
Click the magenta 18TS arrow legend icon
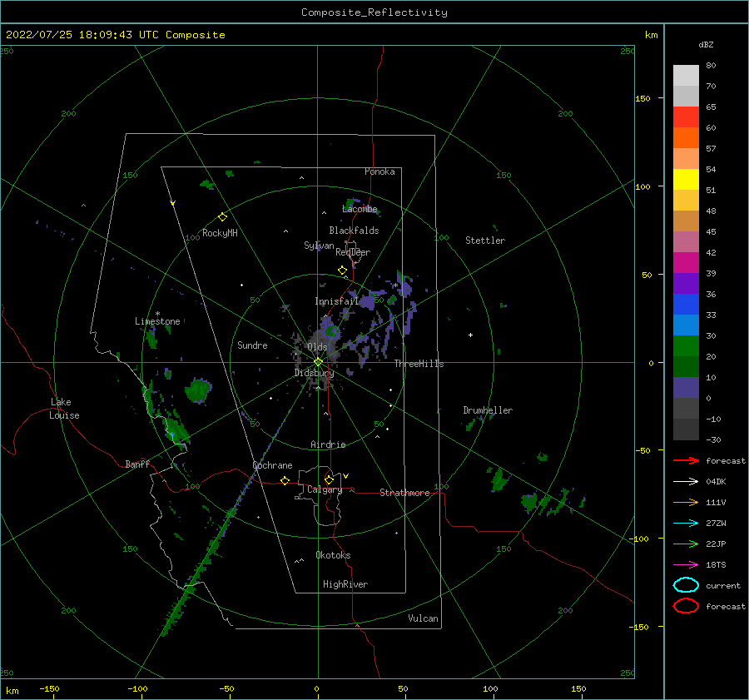[686, 564]
